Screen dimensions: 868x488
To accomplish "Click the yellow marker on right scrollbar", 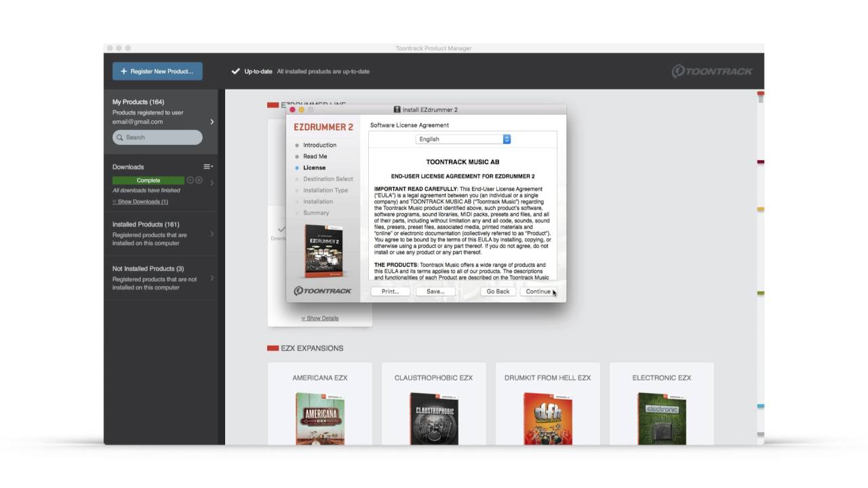I will pyautogui.click(x=761, y=209).
